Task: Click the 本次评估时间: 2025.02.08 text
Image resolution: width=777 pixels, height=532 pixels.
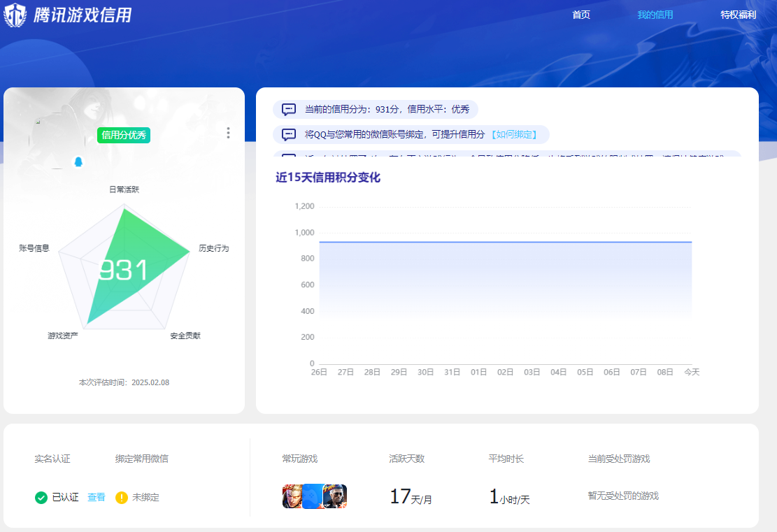Action: pyautogui.click(x=124, y=382)
